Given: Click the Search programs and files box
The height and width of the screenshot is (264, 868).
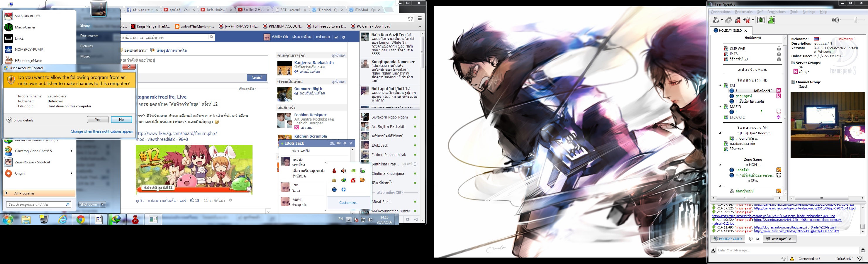Looking at the screenshot, I should (38, 204).
